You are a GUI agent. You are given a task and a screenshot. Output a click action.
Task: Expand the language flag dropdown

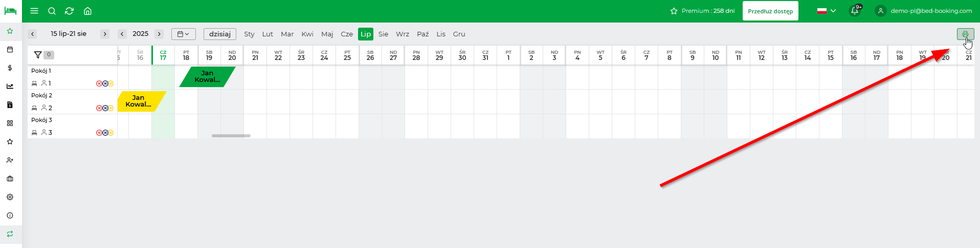coord(826,11)
